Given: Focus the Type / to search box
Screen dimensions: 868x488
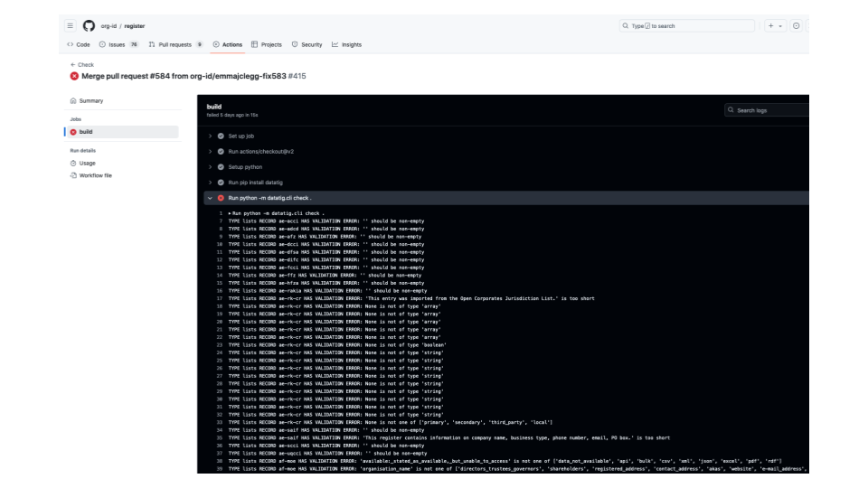Looking at the screenshot, I should tap(686, 26).
